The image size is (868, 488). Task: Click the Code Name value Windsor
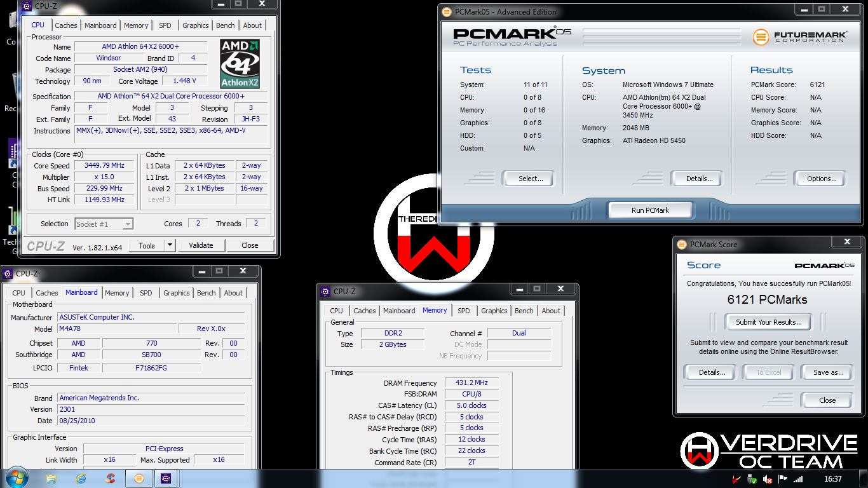(109, 58)
